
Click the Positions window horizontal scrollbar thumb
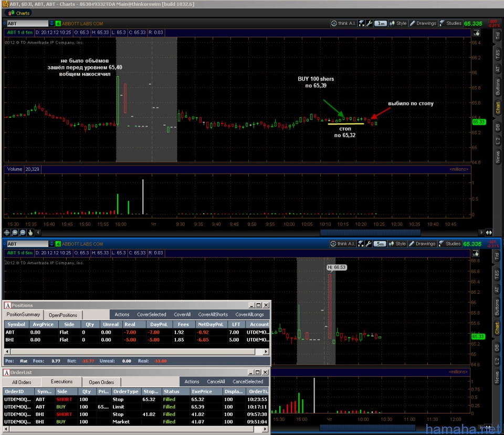[x=132, y=351]
